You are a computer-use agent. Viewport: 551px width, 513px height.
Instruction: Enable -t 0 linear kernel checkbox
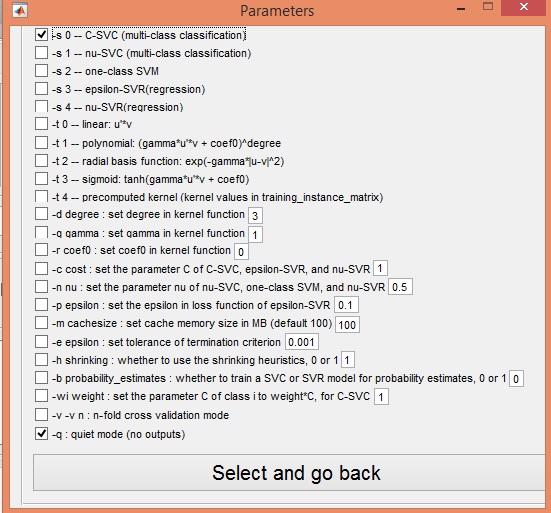[x=41, y=124]
